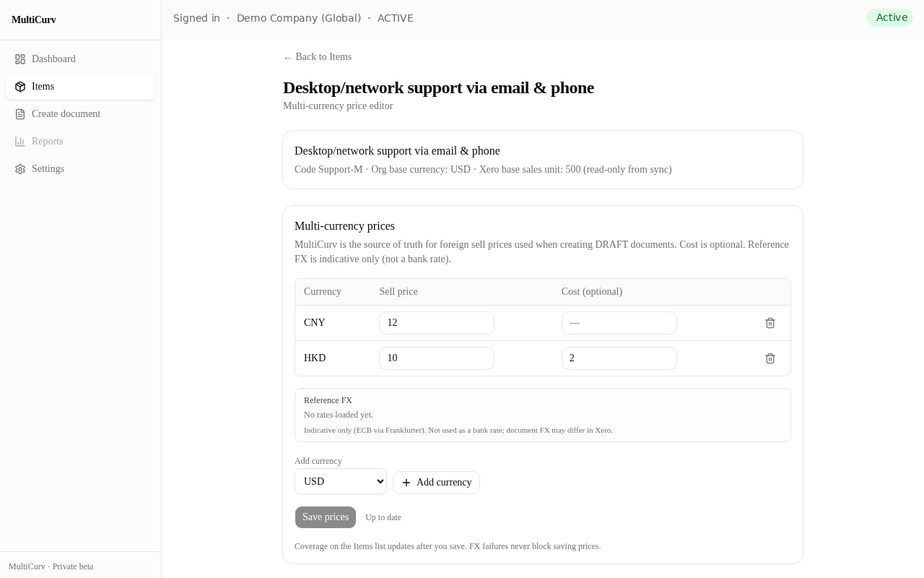Click the Reports bar chart icon

(x=20, y=142)
